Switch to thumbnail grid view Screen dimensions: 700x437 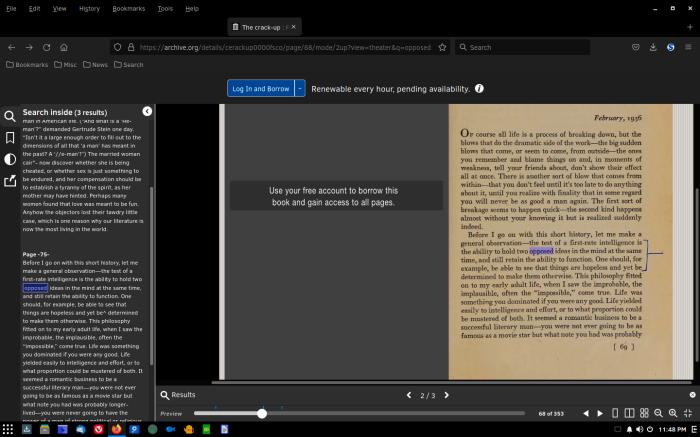click(644, 413)
